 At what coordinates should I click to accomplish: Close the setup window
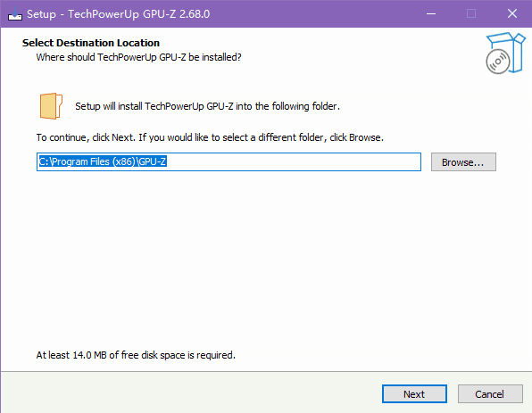pyautogui.click(x=512, y=14)
